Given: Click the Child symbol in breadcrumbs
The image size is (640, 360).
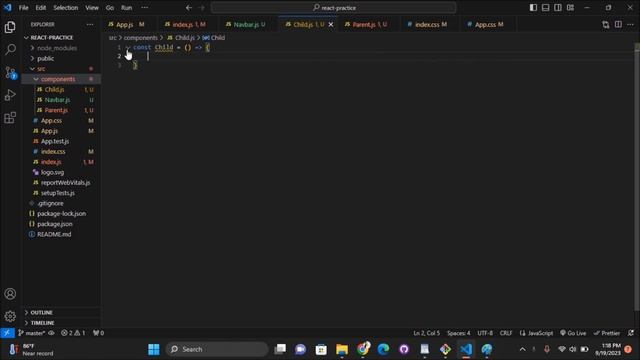Looking at the screenshot, I should click(214, 38).
